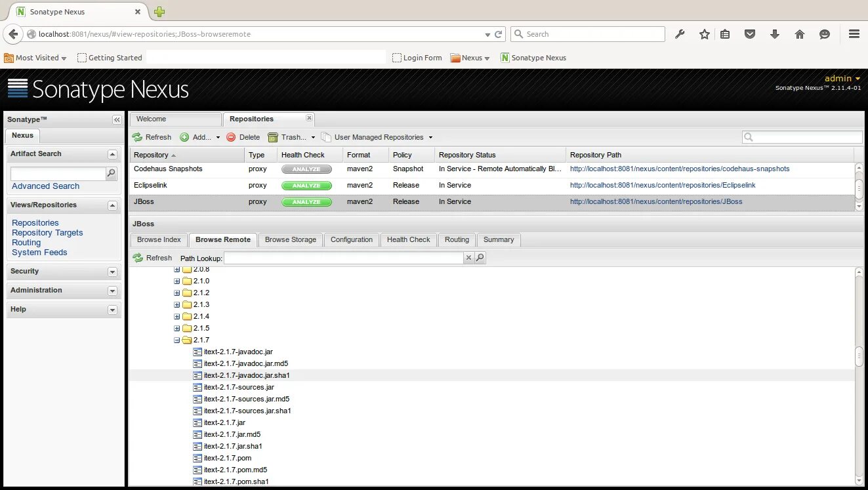Open the User Managed Repositories dropdown

click(377, 137)
